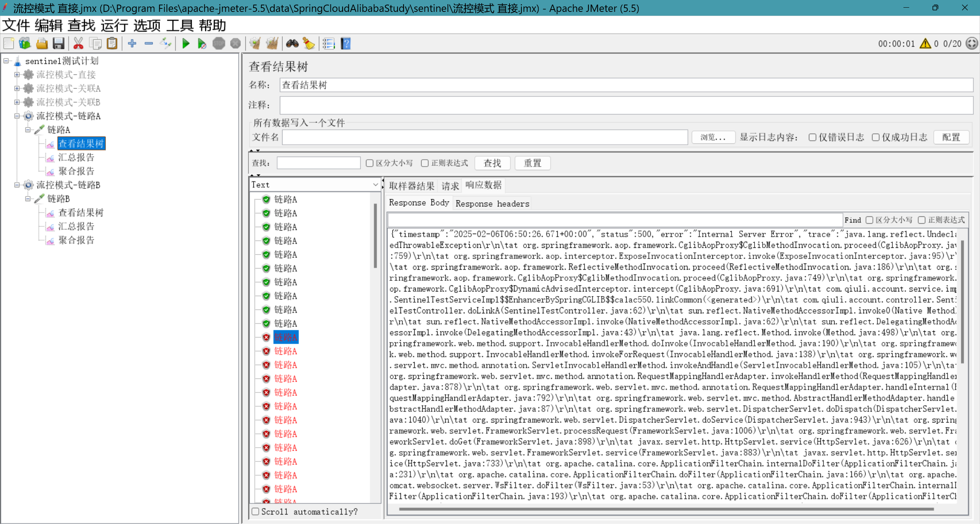Screen dimensions: 980x524
Task: Click the blue plus expand-all icon
Action: (x=132, y=44)
